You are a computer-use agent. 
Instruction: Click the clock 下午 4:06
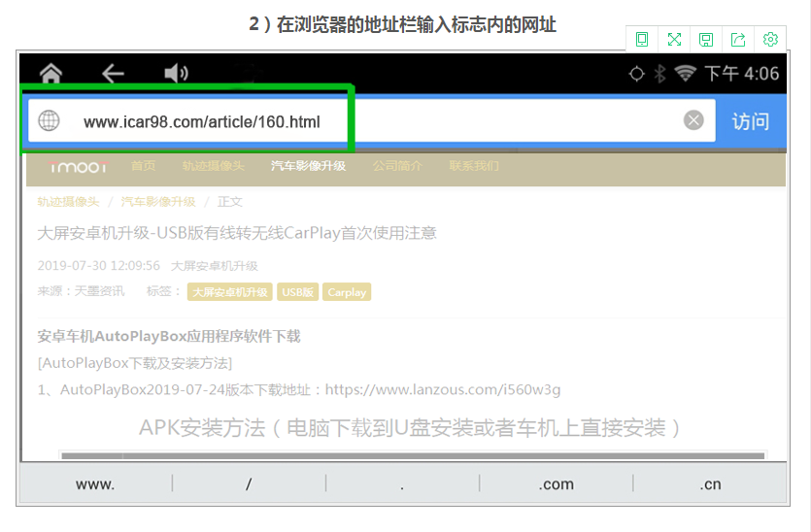[742, 74]
